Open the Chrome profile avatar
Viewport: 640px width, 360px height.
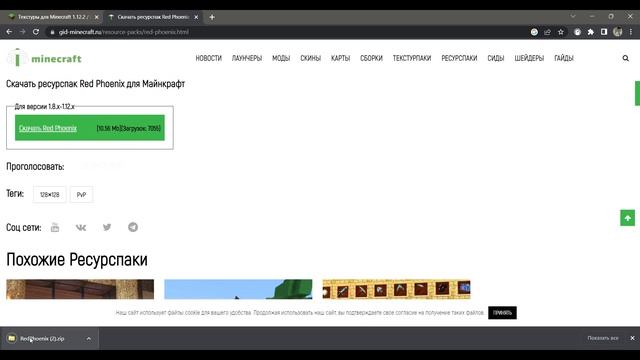click(x=618, y=32)
